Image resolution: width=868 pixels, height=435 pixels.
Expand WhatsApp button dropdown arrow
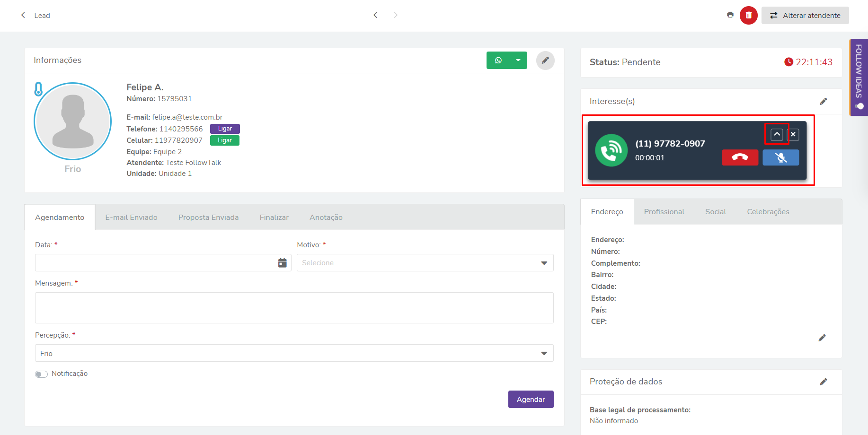pyautogui.click(x=518, y=60)
